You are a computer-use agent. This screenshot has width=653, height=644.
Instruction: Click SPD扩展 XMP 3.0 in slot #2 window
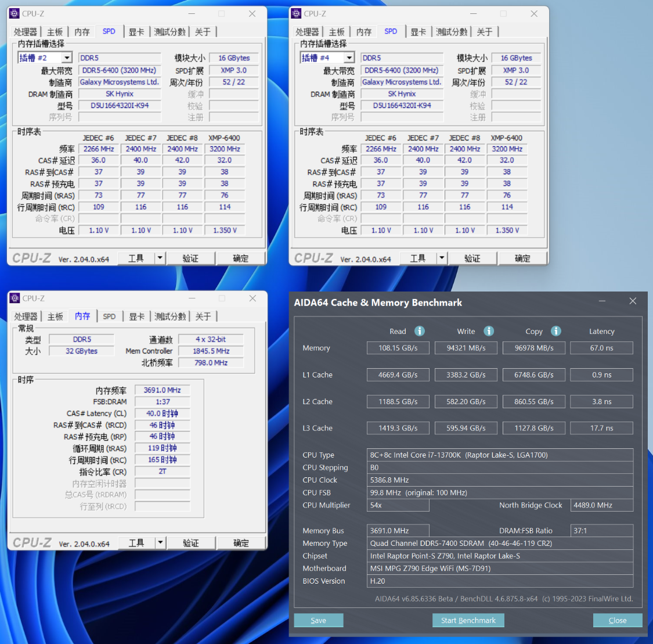tap(234, 70)
